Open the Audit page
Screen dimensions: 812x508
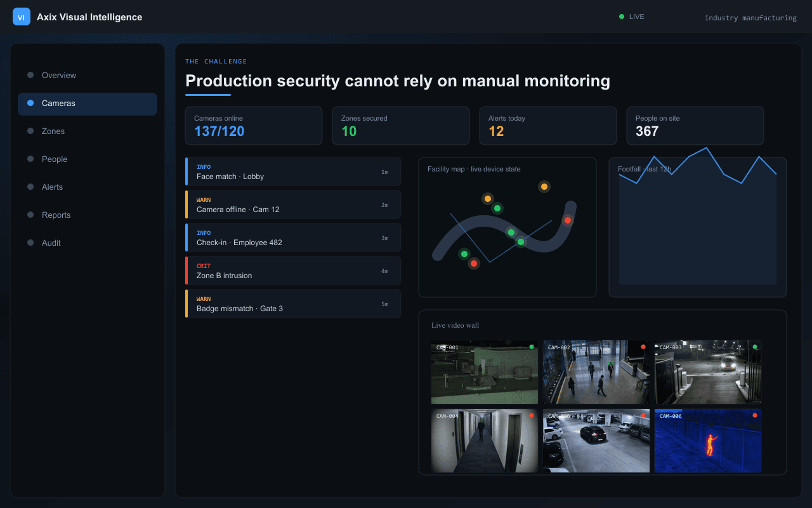tap(88, 243)
